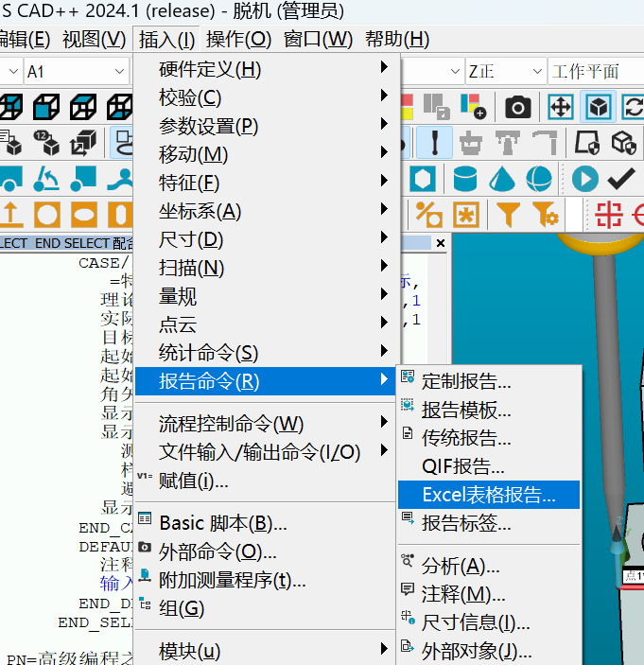Click the orange circle feature icon
The width and height of the screenshot is (644, 665).
[x=47, y=215]
